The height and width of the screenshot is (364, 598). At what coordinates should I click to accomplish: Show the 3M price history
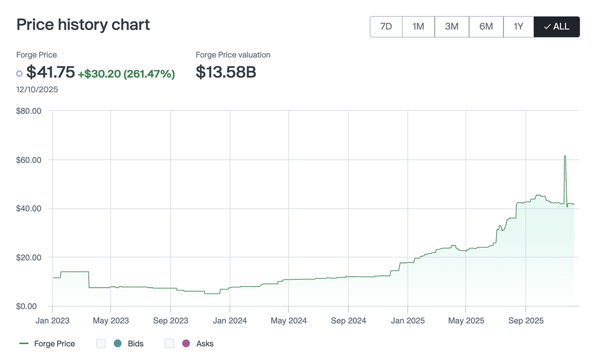click(x=451, y=26)
